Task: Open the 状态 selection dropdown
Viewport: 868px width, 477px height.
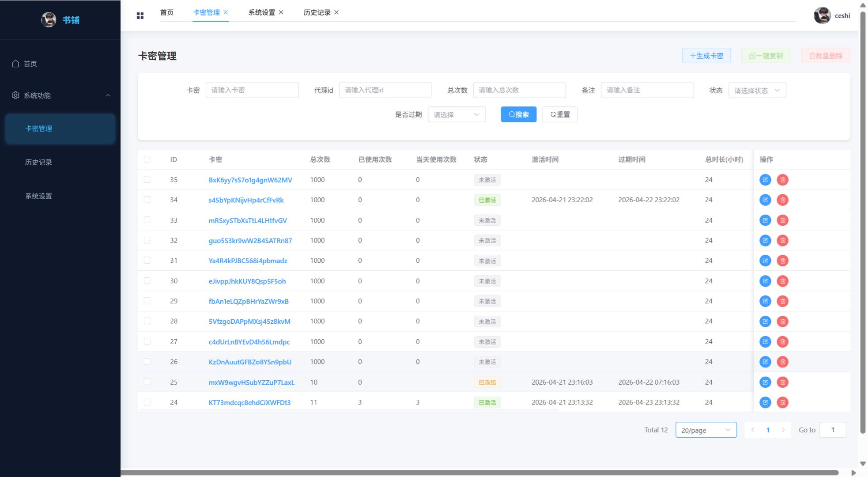Action: tap(757, 90)
